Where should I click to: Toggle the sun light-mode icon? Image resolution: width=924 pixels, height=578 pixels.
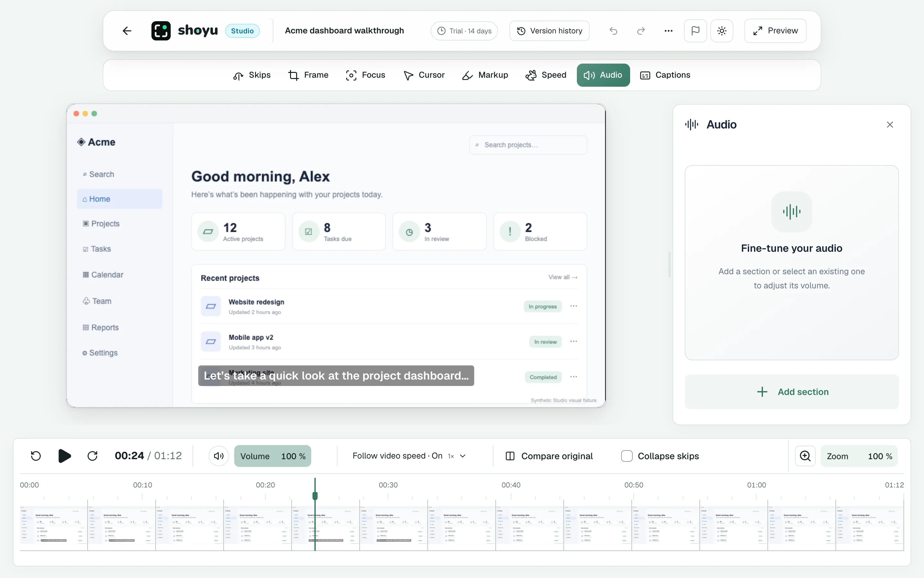(x=722, y=31)
